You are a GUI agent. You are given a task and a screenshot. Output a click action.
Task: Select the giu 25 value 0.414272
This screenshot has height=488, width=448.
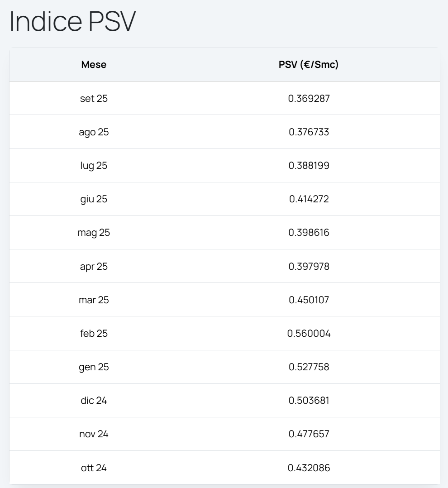click(x=309, y=199)
